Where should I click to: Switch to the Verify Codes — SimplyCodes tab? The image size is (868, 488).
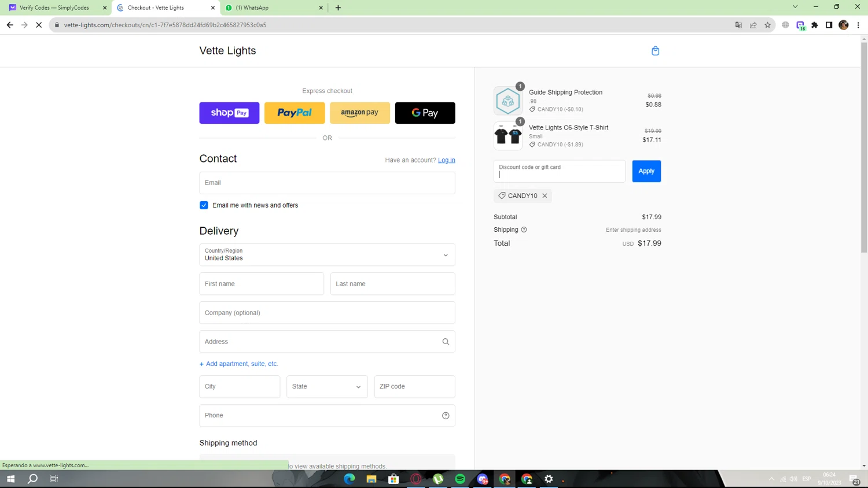pyautogui.click(x=54, y=8)
